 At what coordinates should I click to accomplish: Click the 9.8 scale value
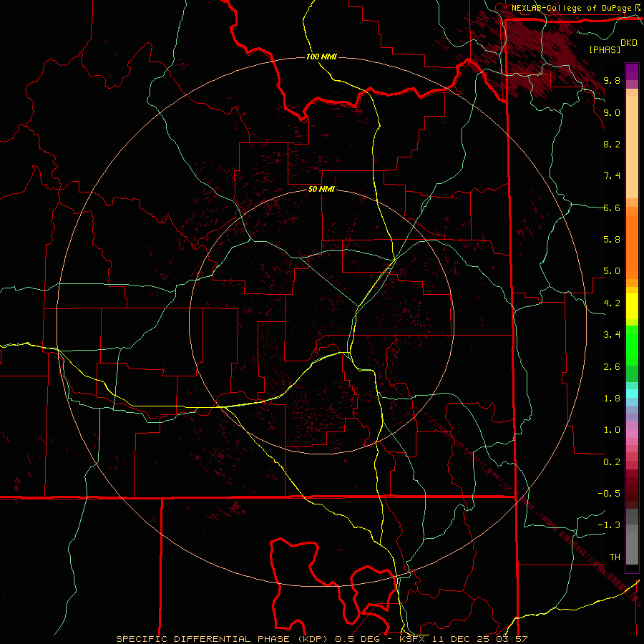[612, 80]
